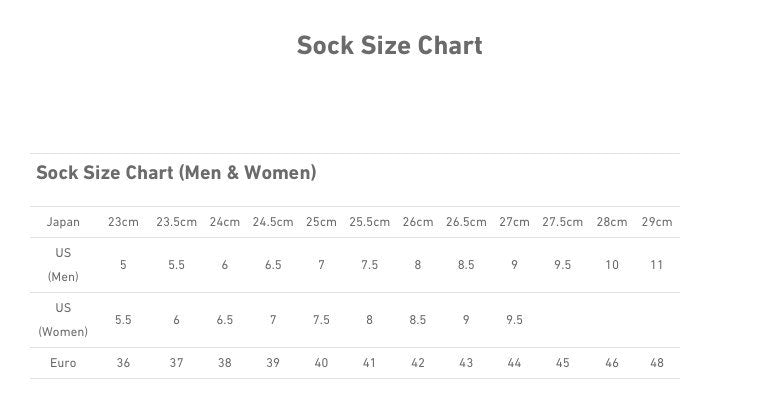Select the 23cm Japan size cell

[123, 222]
